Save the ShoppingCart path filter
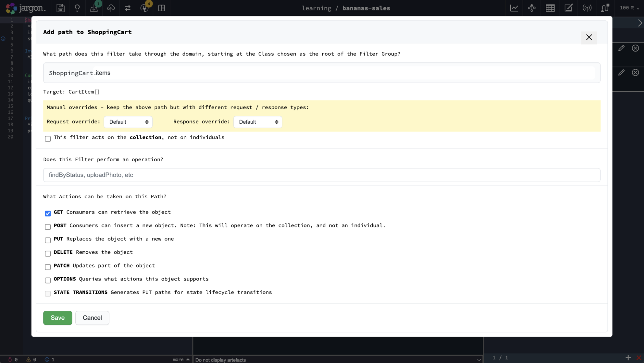 click(57, 318)
